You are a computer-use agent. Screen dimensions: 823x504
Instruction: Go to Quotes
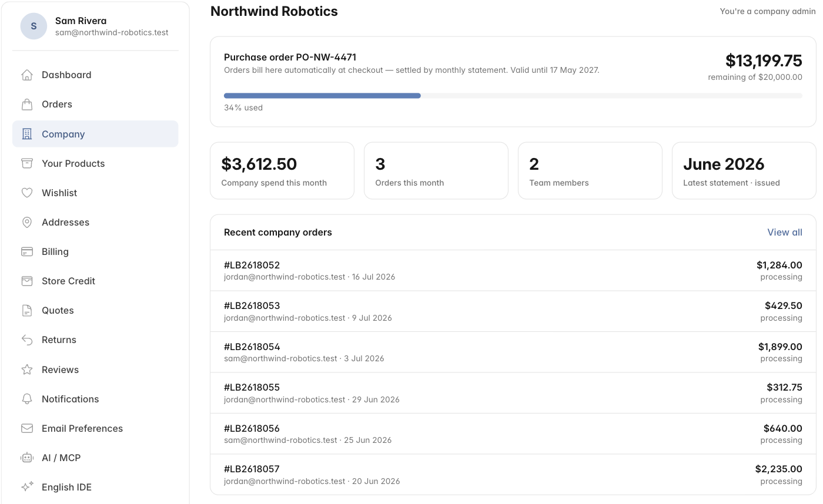click(95, 310)
